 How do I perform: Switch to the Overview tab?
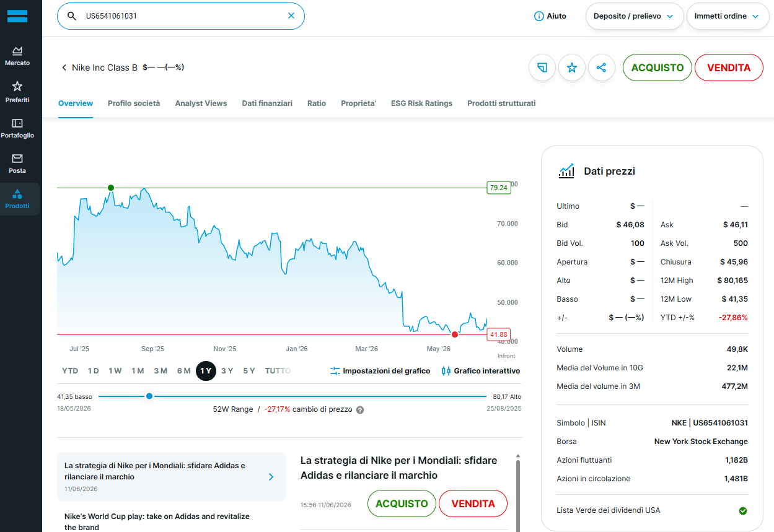click(76, 103)
